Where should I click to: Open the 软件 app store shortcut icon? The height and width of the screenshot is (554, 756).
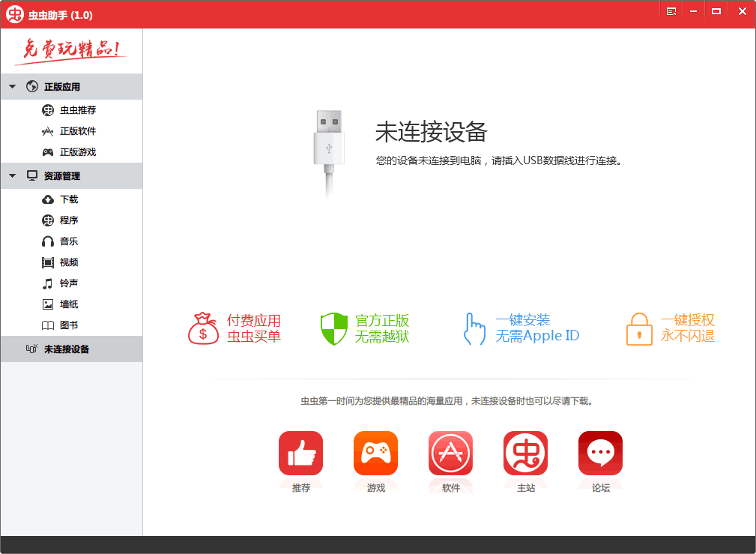pyautogui.click(x=451, y=453)
